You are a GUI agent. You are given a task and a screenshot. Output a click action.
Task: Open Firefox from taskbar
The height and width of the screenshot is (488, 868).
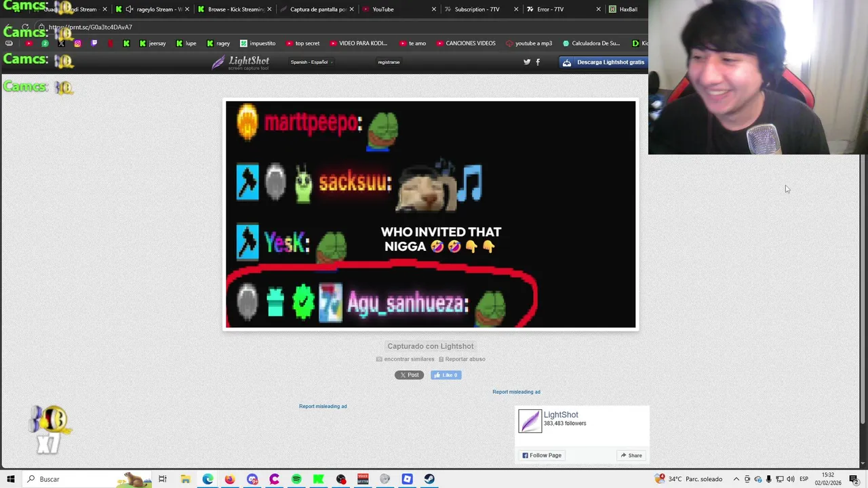click(230, 479)
